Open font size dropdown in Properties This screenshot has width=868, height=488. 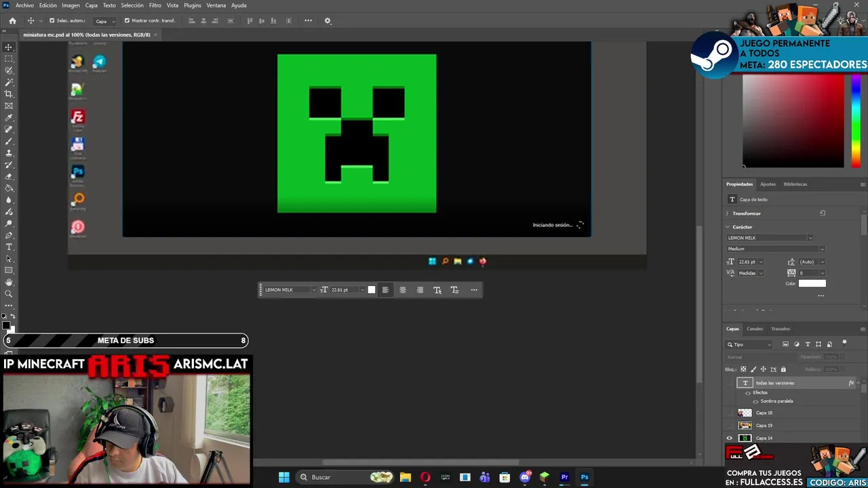pyautogui.click(x=760, y=262)
